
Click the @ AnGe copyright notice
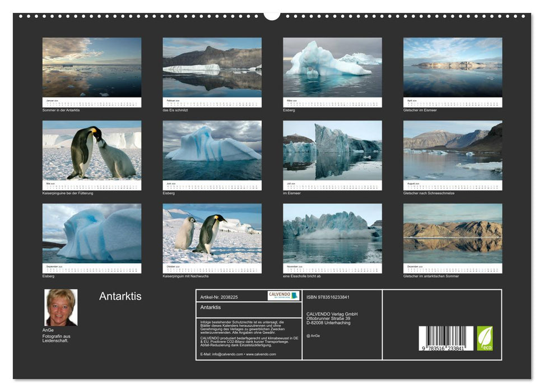(313, 335)
